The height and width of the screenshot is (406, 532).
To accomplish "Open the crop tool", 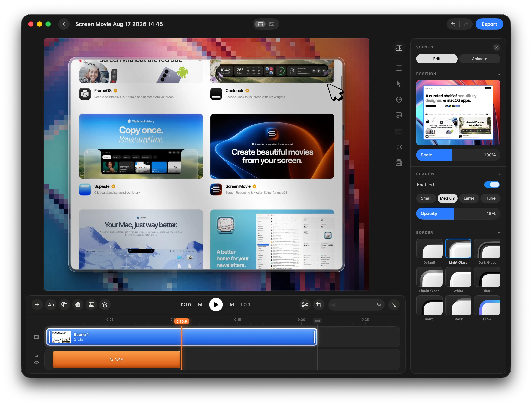I will [319, 305].
